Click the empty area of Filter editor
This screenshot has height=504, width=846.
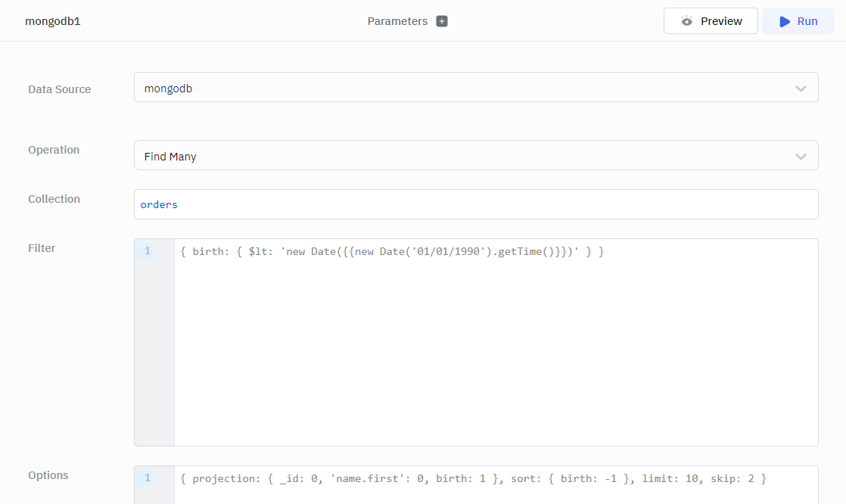[496, 356]
